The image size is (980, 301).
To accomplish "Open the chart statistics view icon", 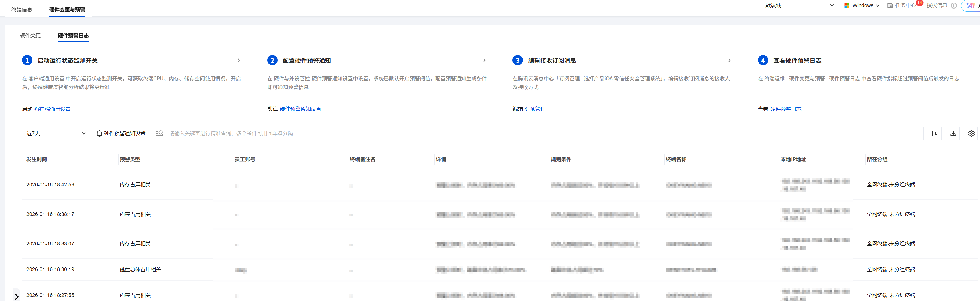I will point(935,133).
